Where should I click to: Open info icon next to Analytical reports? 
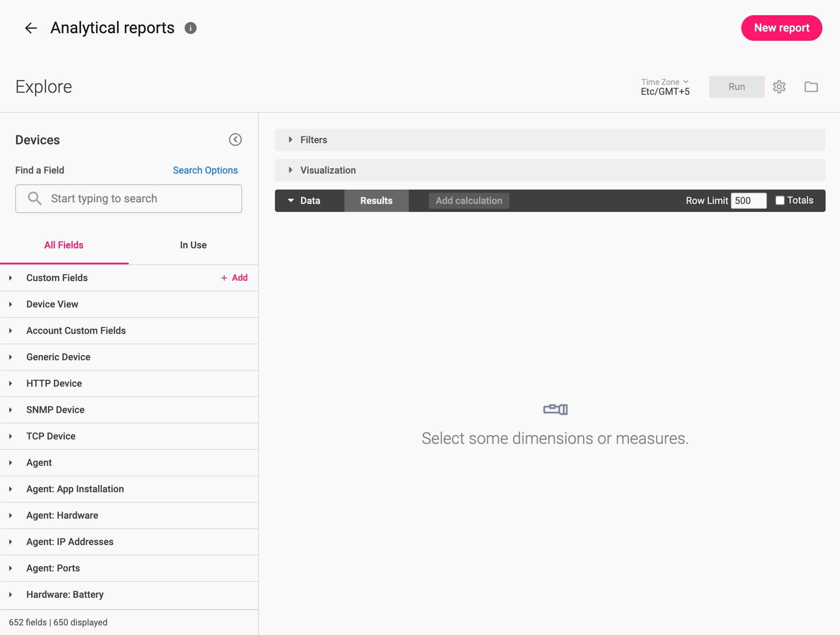click(x=190, y=28)
